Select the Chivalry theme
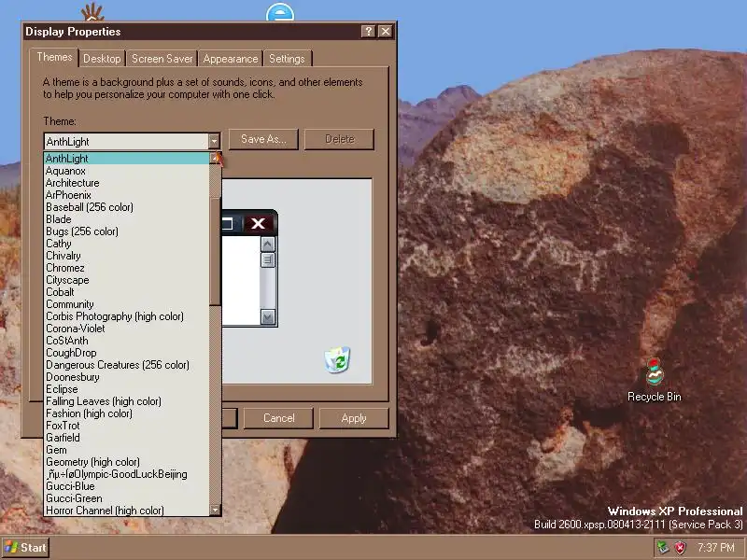This screenshot has height=560, width=747. (127, 256)
